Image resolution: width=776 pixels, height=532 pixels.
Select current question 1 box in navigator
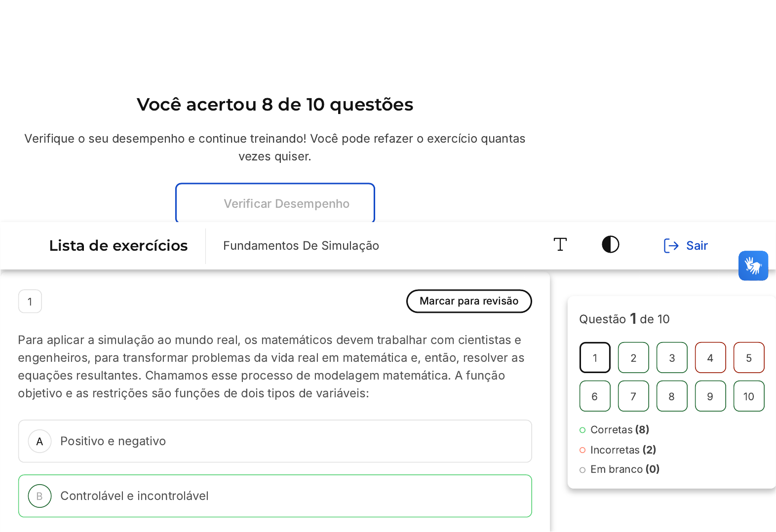click(595, 358)
